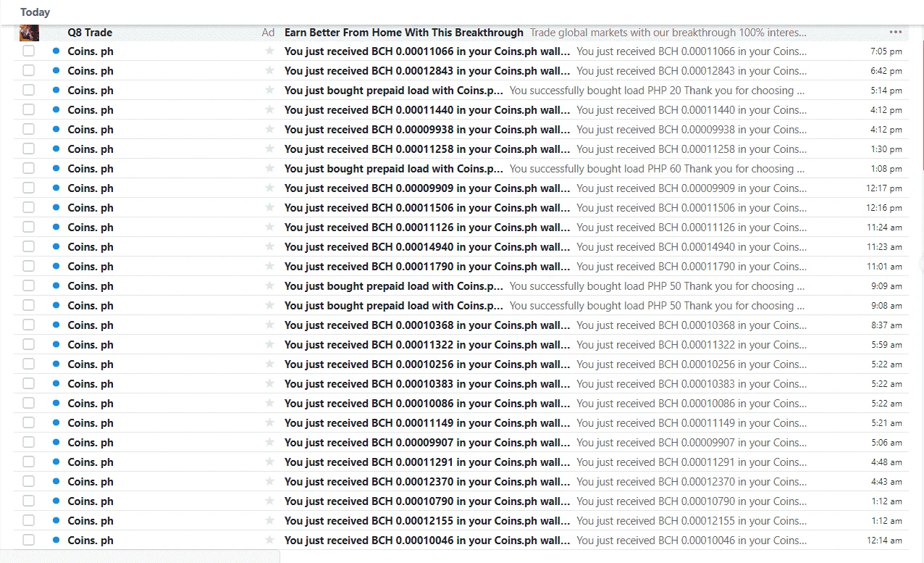Open the Q8 Trade advertiser thumbnail
The width and height of the screenshot is (924, 563).
(29, 32)
